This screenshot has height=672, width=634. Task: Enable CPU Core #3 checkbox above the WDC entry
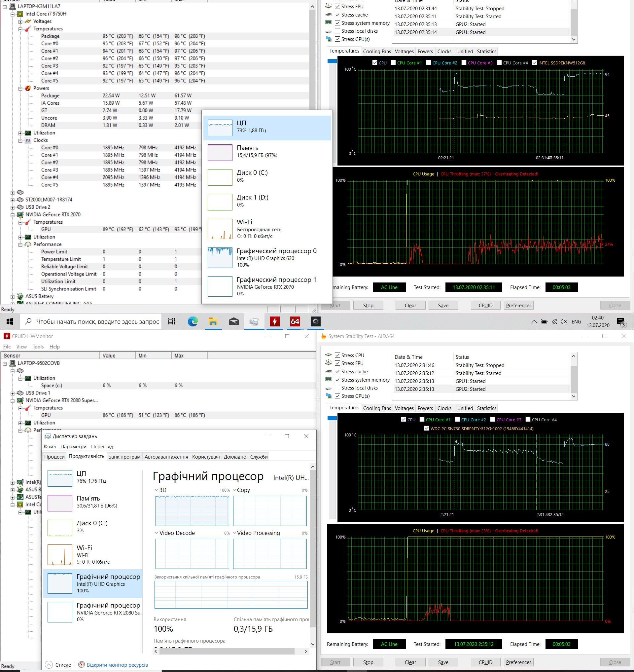pyautogui.click(x=493, y=419)
